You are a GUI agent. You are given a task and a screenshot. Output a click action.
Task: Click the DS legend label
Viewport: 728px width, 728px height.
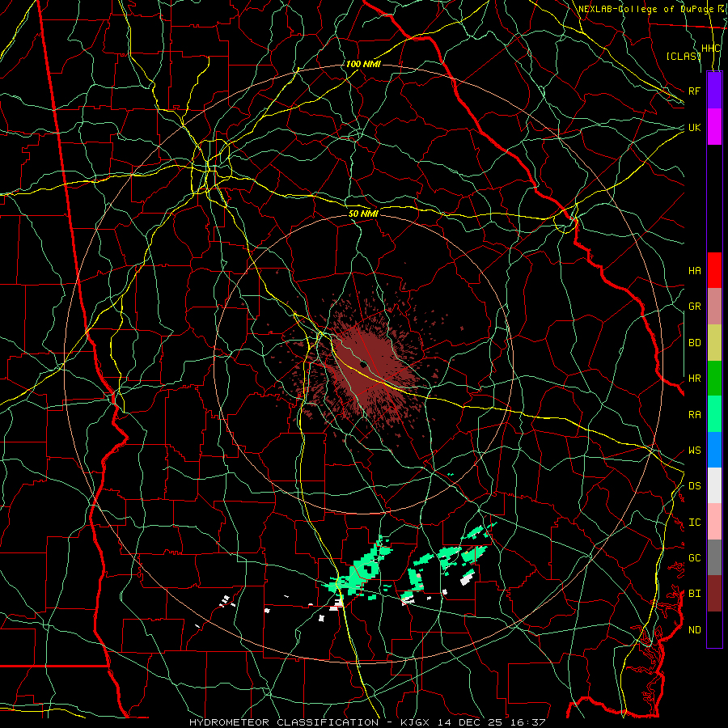[x=694, y=486]
